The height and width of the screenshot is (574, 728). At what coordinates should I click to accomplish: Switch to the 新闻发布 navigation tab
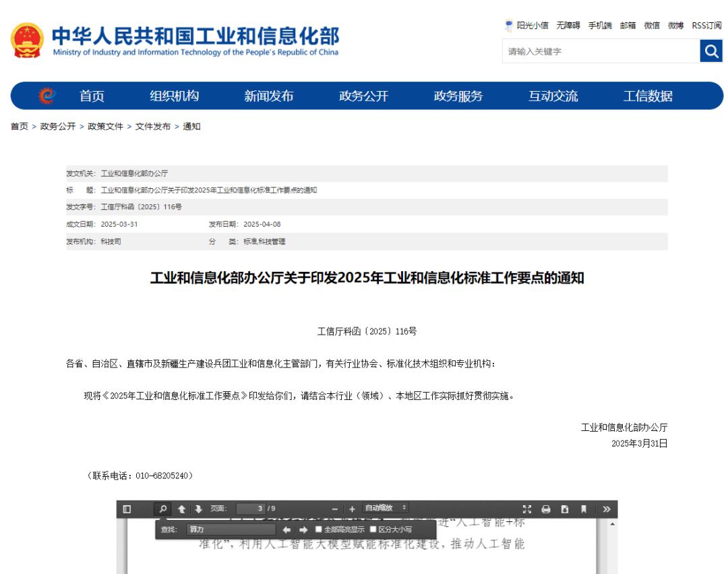tap(269, 96)
